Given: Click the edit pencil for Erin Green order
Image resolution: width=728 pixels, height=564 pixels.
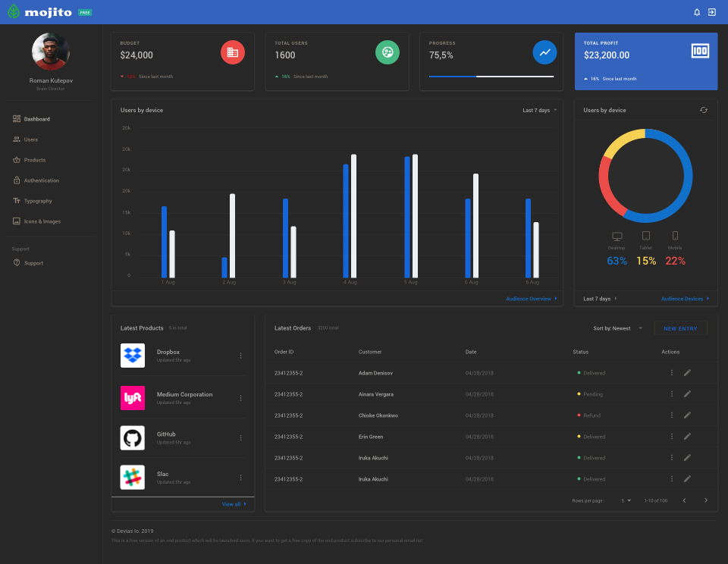Looking at the screenshot, I should [x=687, y=437].
